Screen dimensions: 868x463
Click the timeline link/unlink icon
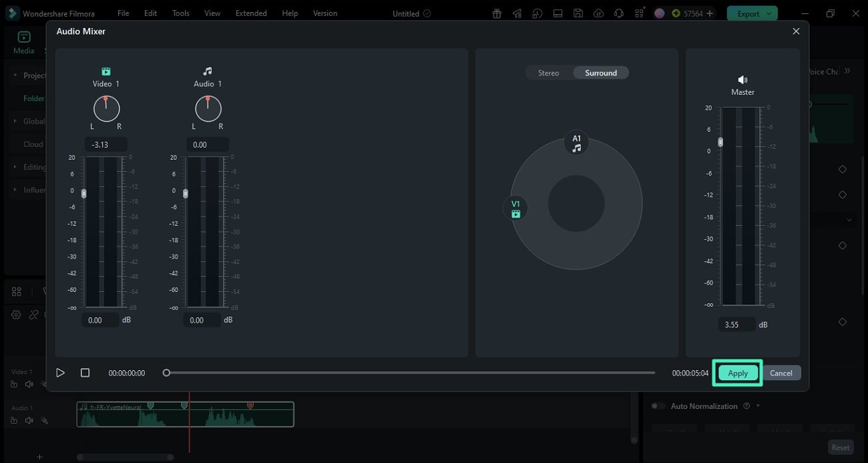(33, 315)
